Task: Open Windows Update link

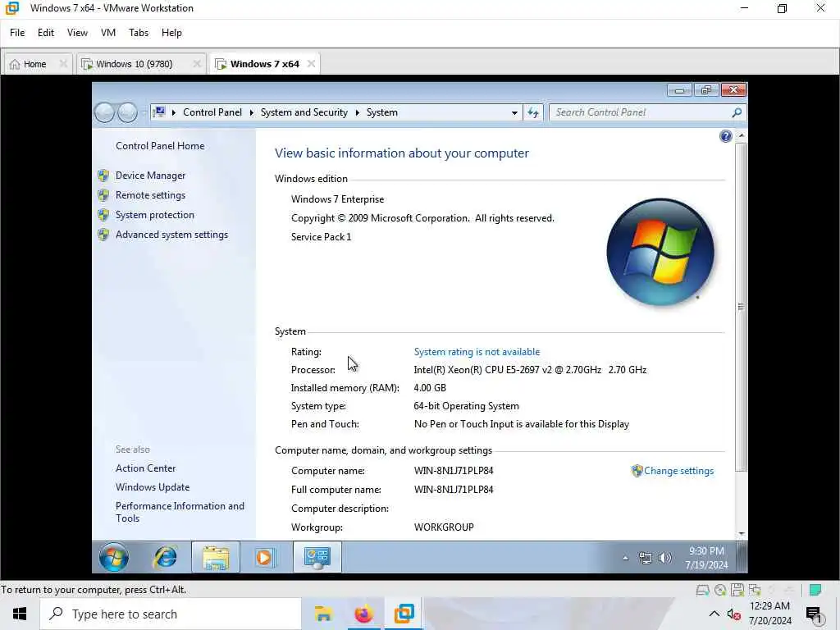Action: tap(152, 487)
